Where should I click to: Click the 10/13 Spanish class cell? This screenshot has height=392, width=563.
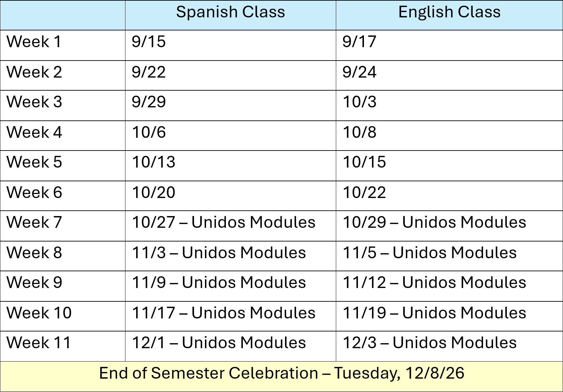pyautogui.click(x=230, y=166)
